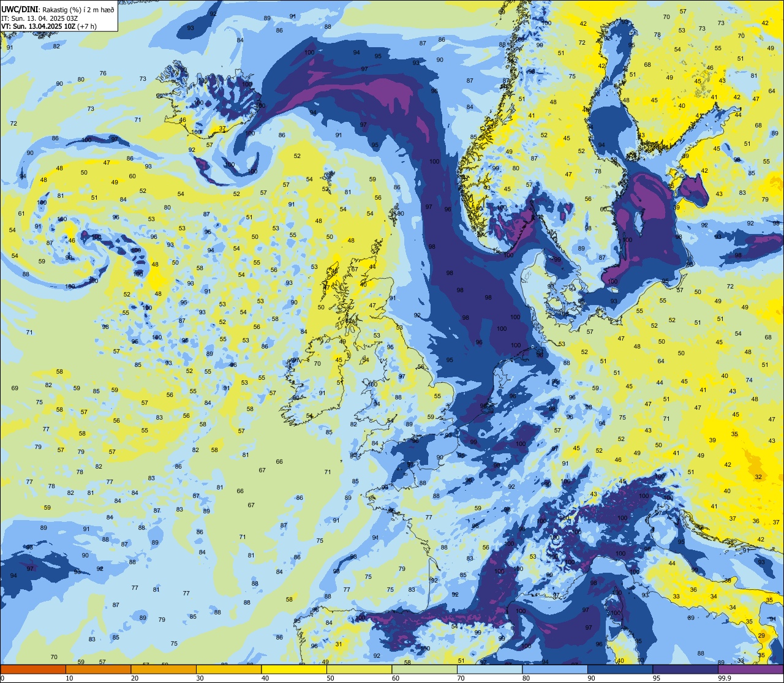Image resolution: width=784 pixels, height=683 pixels.
Task: Click the humidity value "31" over Spain
Action: point(339,644)
